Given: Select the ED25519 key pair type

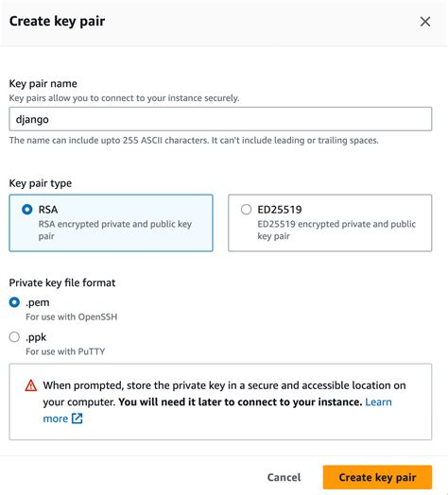Looking at the screenshot, I should (x=246, y=210).
